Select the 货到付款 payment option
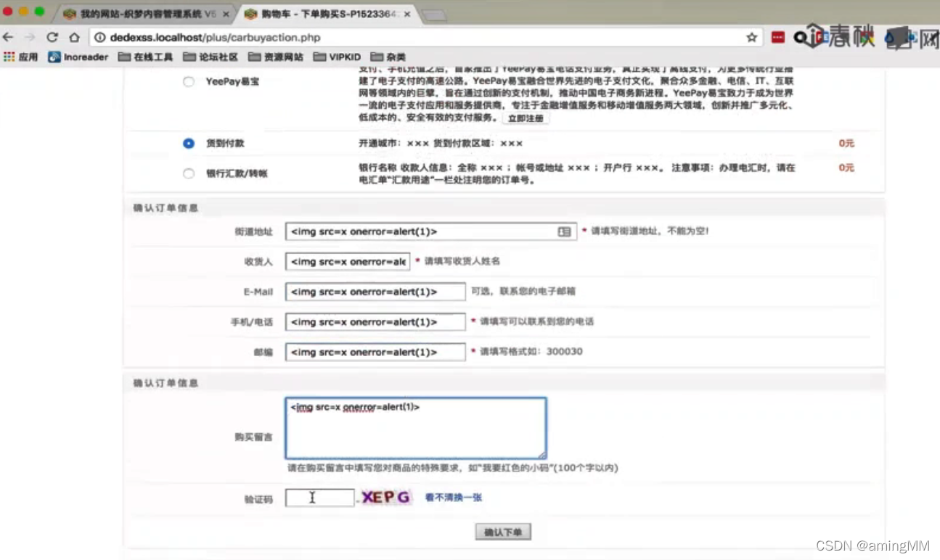Image resolution: width=940 pixels, height=560 pixels. (189, 144)
